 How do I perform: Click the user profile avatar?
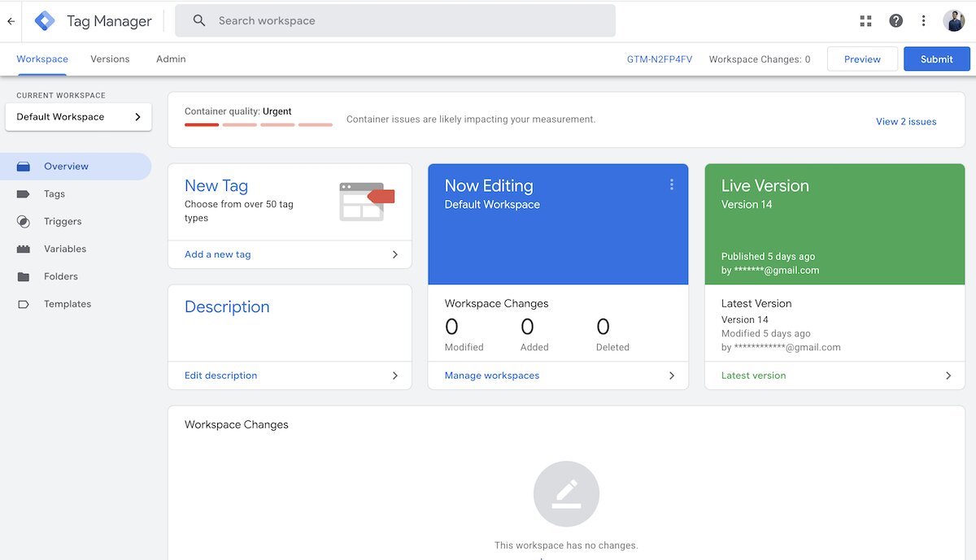tap(954, 21)
